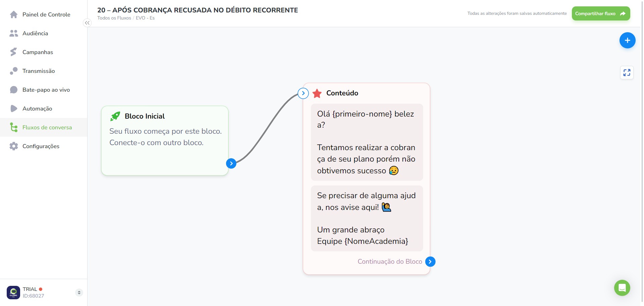Screen dimensions: 644x306
Task: Click the fit-to-screen fullscreen icon
Action: click(627, 73)
